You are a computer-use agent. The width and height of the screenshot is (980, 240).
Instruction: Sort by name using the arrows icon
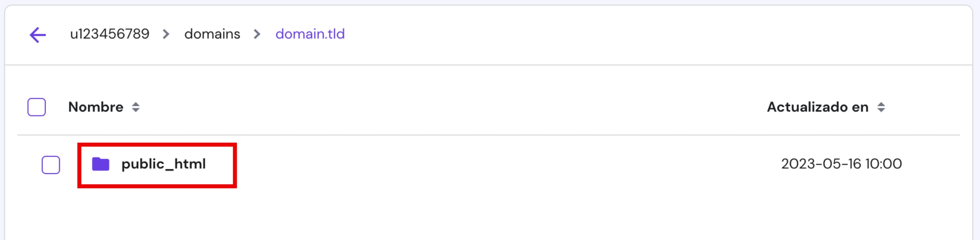[x=136, y=107]
